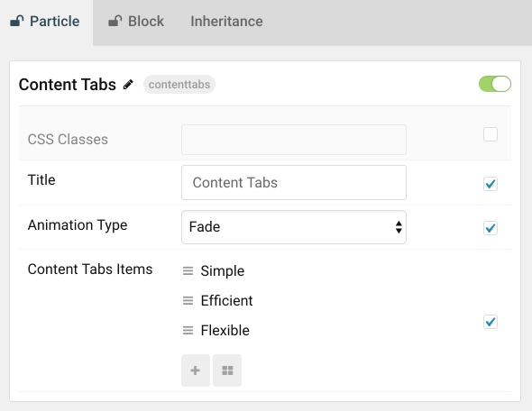The image size is (532, 411).
Task: Uncheck the Title override checkbox
Action: point(491,184)
